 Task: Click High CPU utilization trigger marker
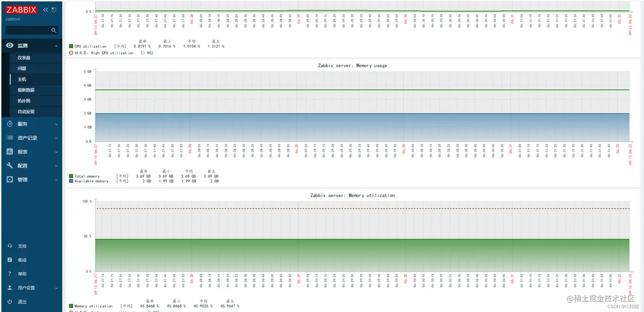(71, 53)
